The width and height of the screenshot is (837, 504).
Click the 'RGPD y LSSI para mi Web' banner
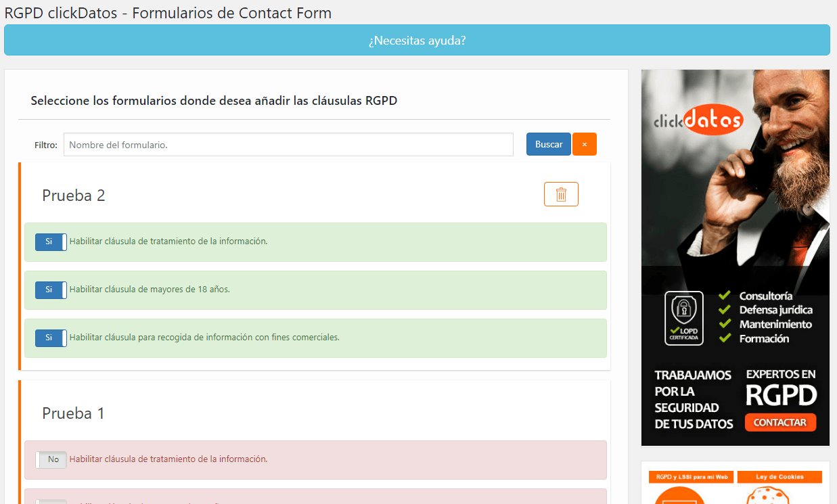[690, 477]
